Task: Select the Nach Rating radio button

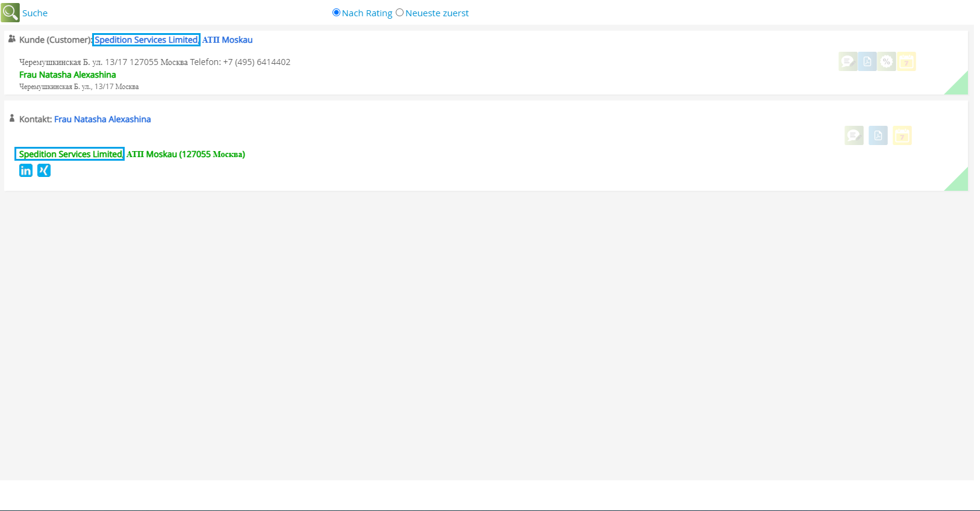Action: click(x=336, y=13)
